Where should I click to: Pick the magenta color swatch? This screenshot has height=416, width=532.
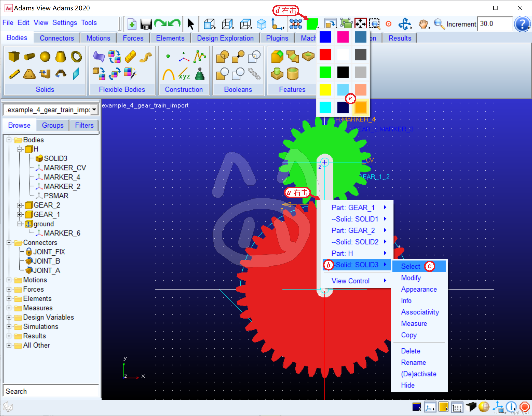[343, 37]
